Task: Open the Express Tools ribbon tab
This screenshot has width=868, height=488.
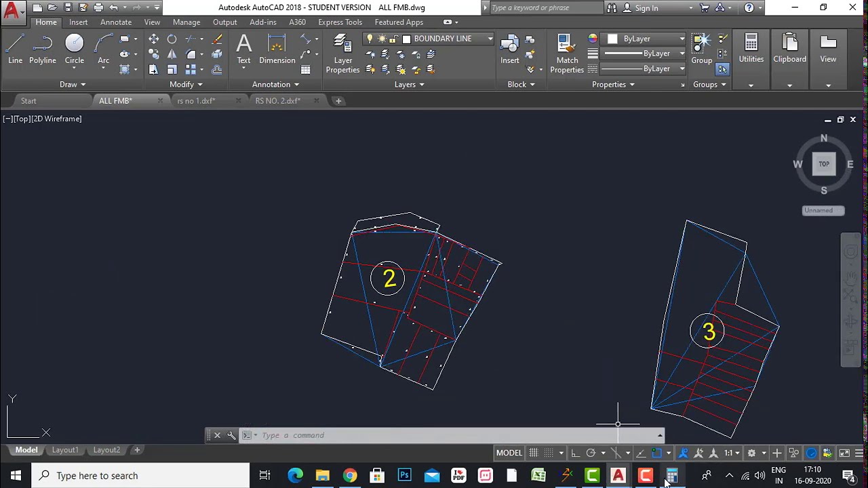Action: [x=340, y=22]
